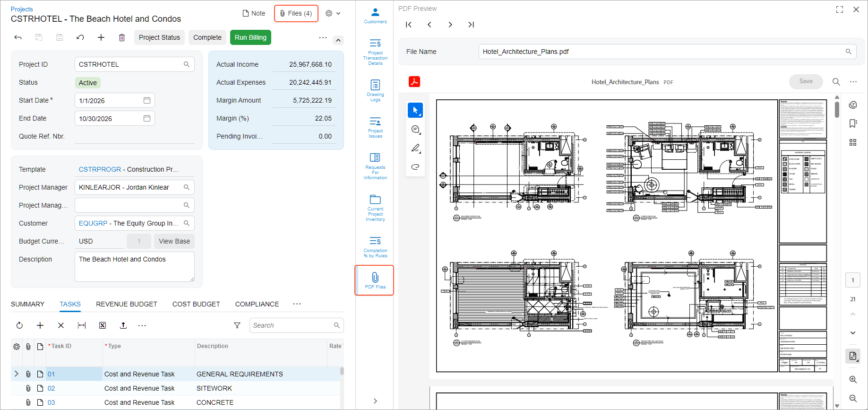Expand task row 01
The height and width of the screenshot is (410, 868).
pos(17,374)
